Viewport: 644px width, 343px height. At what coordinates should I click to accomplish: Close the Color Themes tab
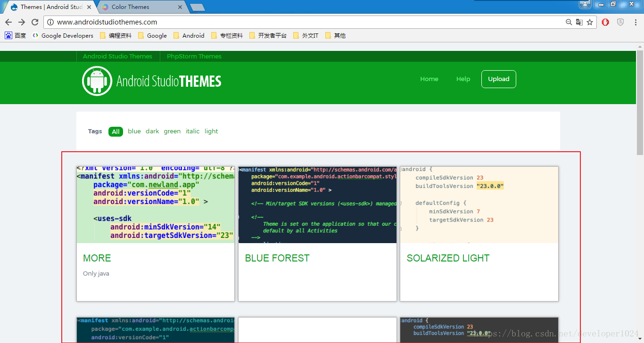[180, 7]
